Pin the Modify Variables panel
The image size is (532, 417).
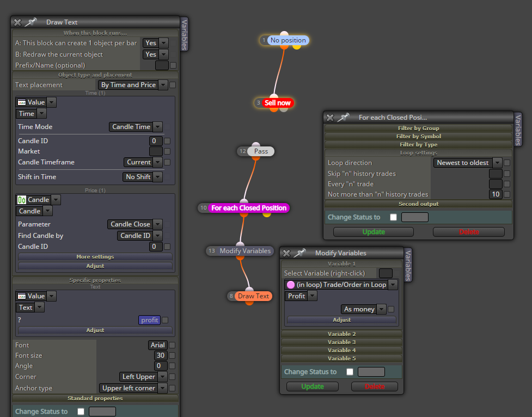click(300, 253)
